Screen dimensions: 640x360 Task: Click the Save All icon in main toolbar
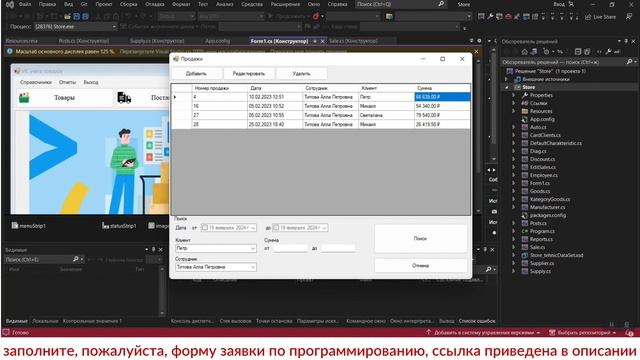85,17
